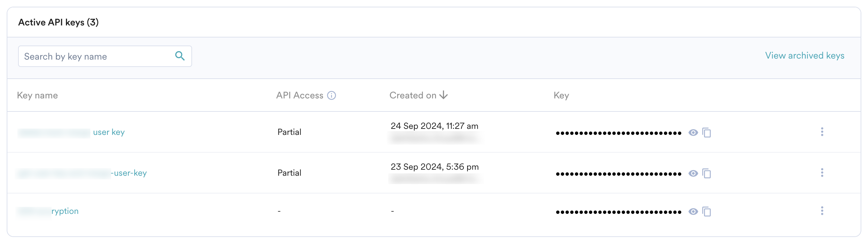The image size is (868, 243).
Task: Click the Key column header
Action: click(x=561, y=95)
